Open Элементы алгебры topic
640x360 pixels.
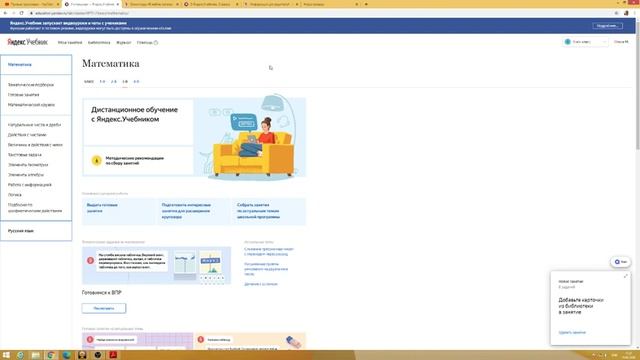tap(26, 175)
